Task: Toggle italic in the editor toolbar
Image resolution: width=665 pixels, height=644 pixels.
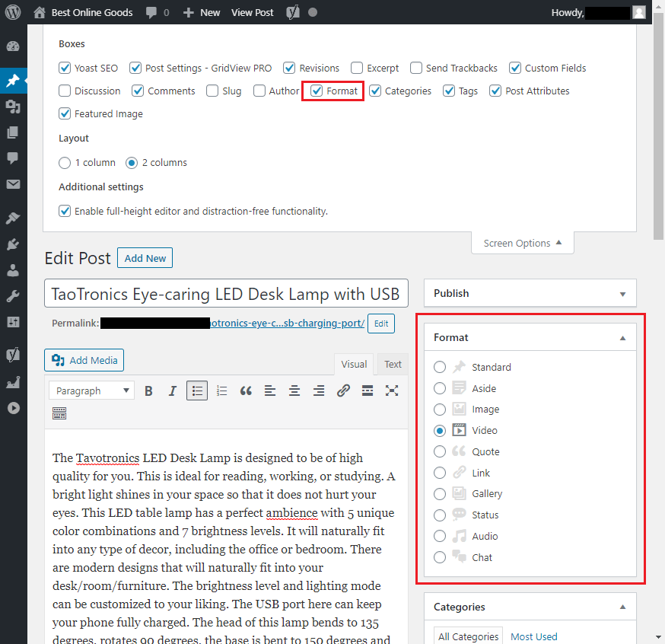Action: pos(172,391)
